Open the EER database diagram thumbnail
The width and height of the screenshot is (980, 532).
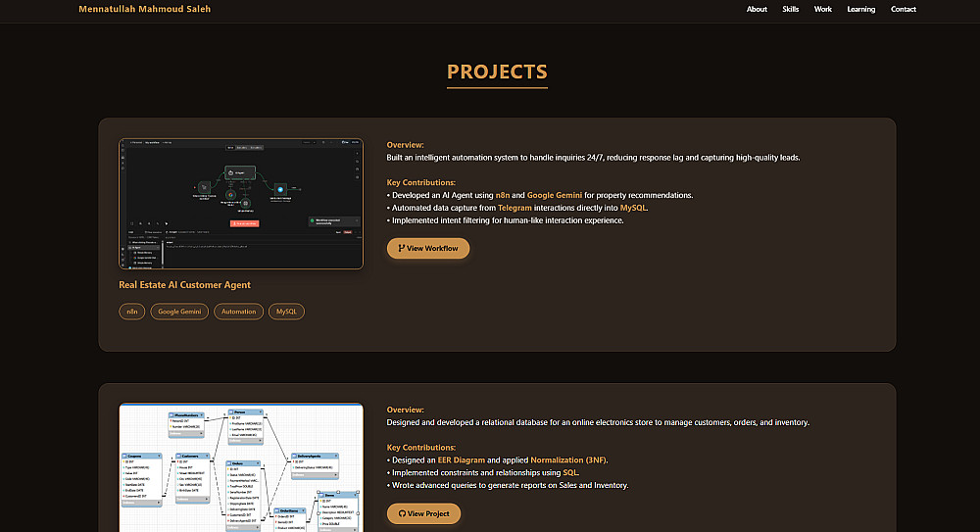click(241, 467)
